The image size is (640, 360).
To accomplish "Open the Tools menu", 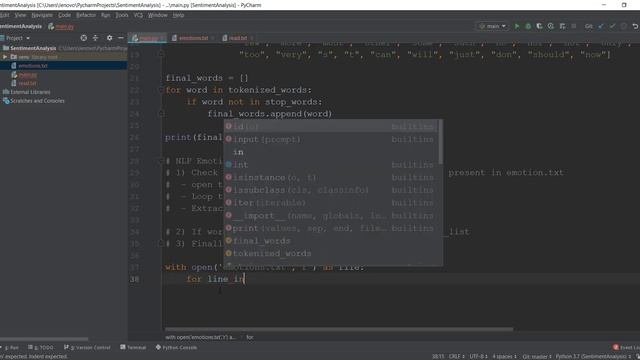I will point(122,15).
